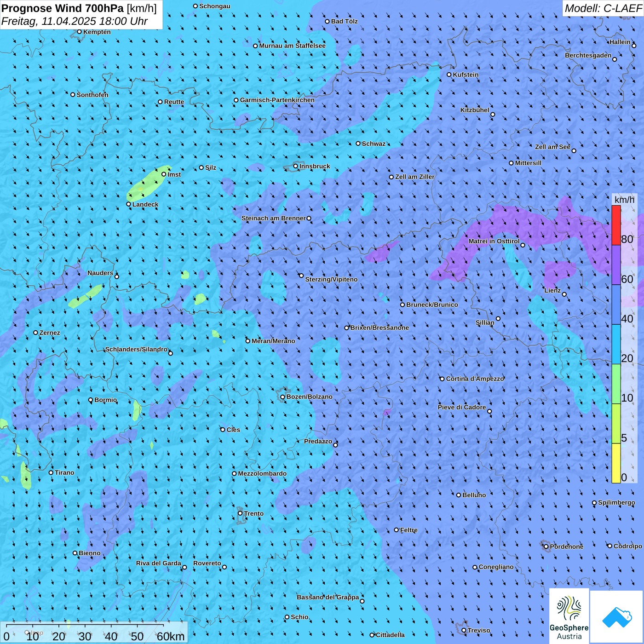Click the red 80+ km/h legend color
This screenshot has width=644, height=644.
pyautogui.click(x=616, y=225)
